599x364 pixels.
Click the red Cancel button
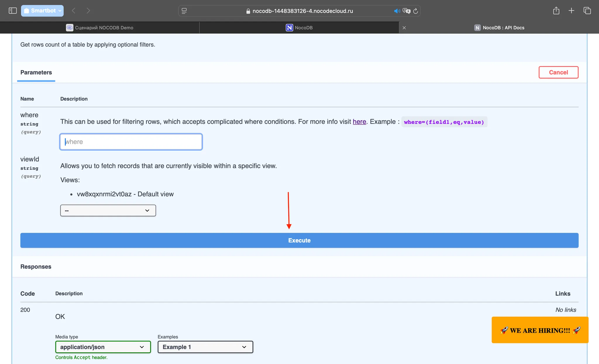tap(558, 72)
